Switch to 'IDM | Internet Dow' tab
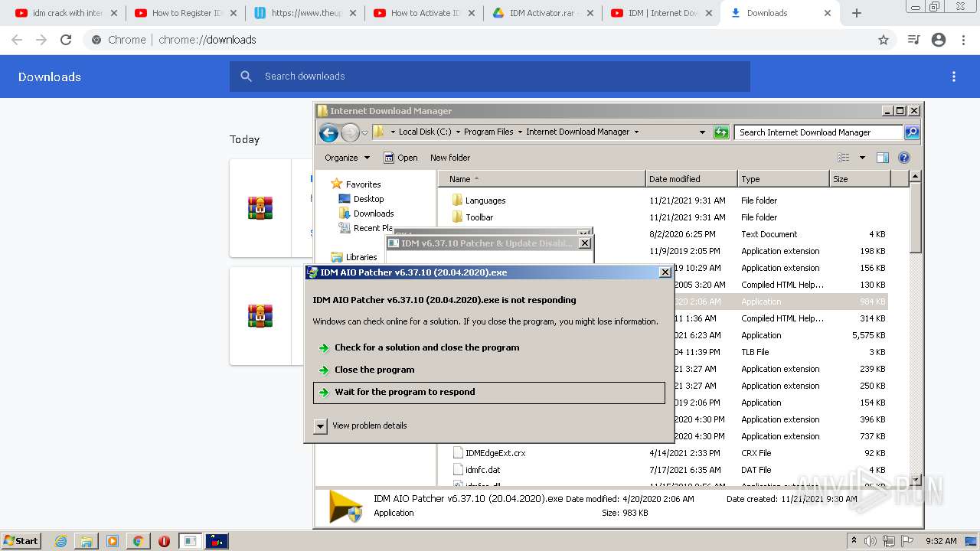The image size is (980, 551). [663, 13]
